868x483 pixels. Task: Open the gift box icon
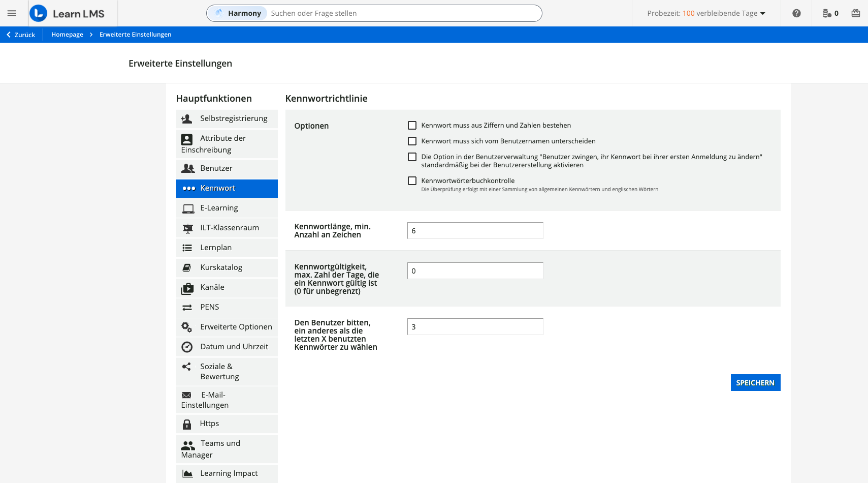pyautogui.click(x=856, y=13)
